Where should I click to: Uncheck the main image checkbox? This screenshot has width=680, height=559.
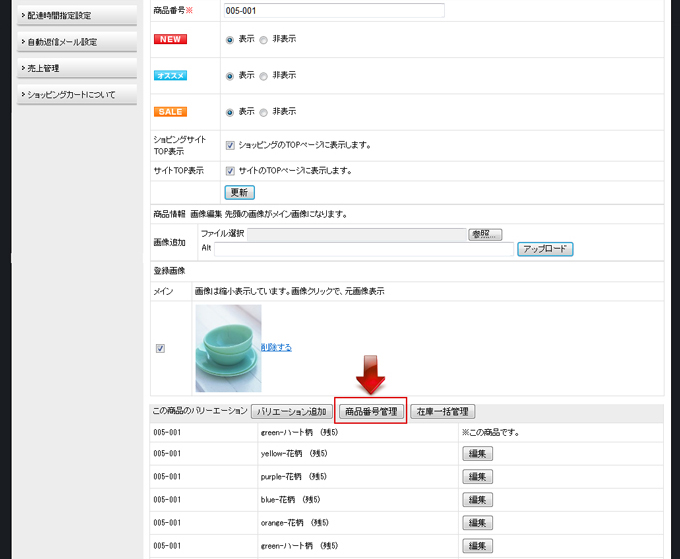tap(160, 349)
